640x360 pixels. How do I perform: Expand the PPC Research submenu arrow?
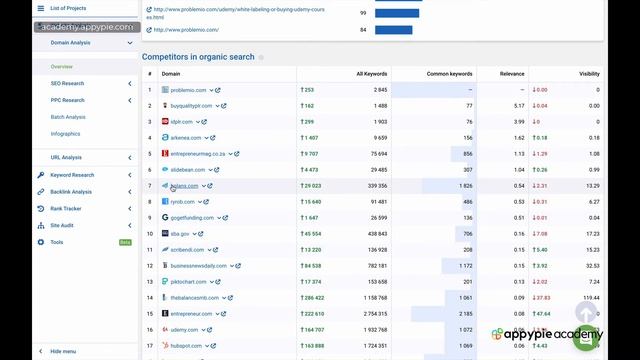(130, 100)
